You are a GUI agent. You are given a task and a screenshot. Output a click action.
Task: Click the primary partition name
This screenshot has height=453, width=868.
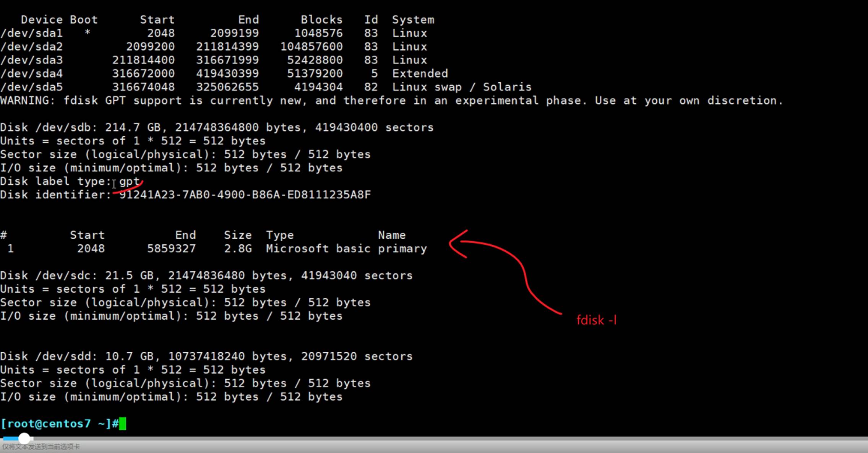coord(402,249)
